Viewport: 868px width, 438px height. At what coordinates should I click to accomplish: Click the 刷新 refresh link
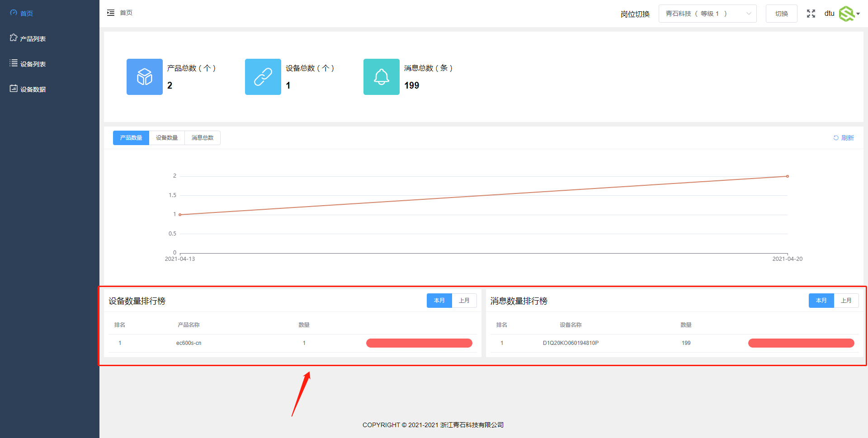pos(844,138)
